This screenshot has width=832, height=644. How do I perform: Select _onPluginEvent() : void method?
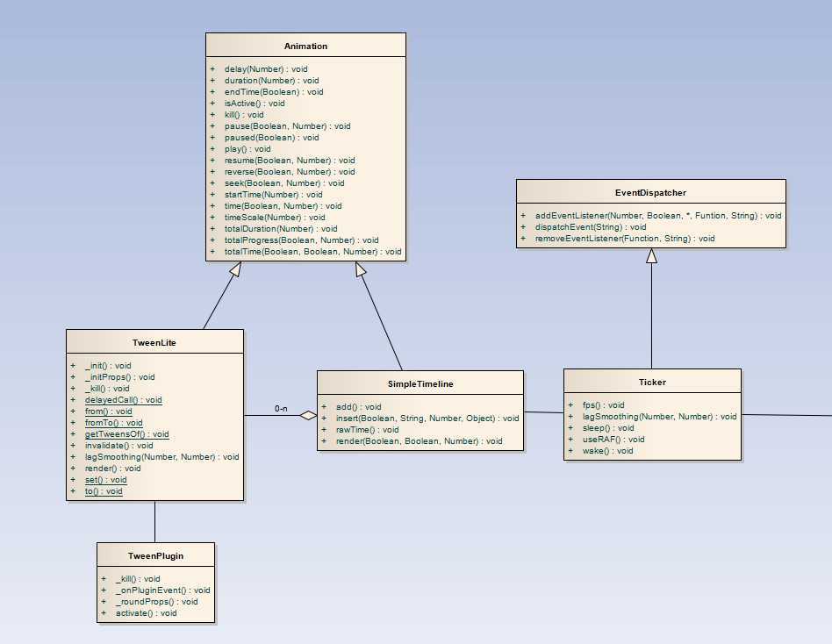pos(163,590)
